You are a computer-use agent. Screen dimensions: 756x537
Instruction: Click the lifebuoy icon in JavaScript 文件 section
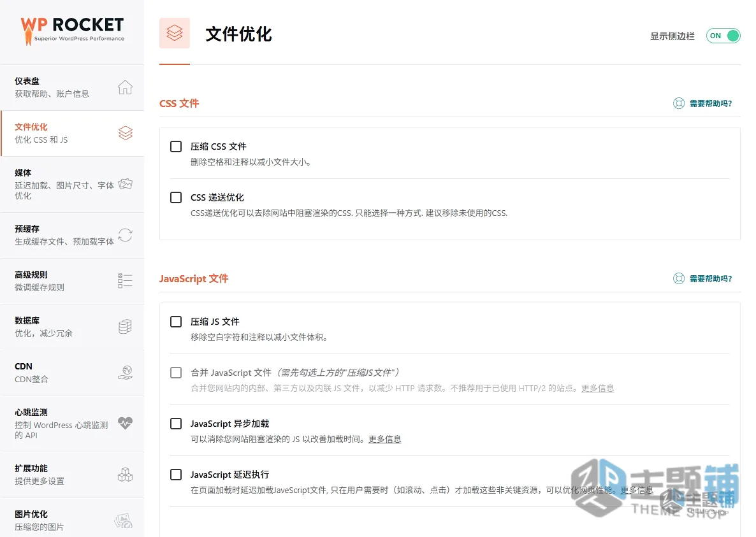point(678,279)
